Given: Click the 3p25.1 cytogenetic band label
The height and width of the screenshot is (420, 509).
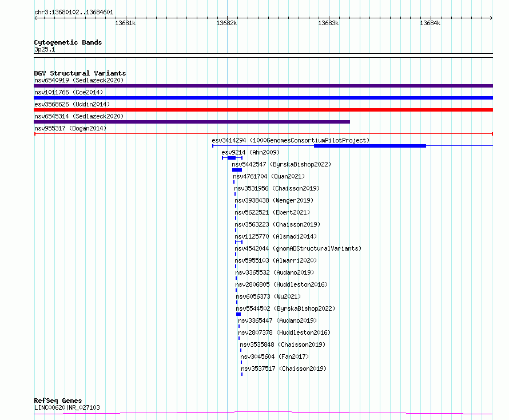Looking at the screenshot, I should click(x=45, y=49).
